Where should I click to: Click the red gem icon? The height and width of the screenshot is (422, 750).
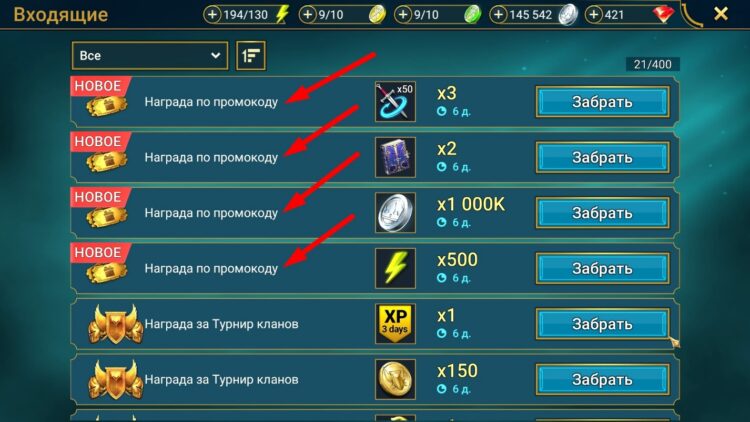point(663,14)
